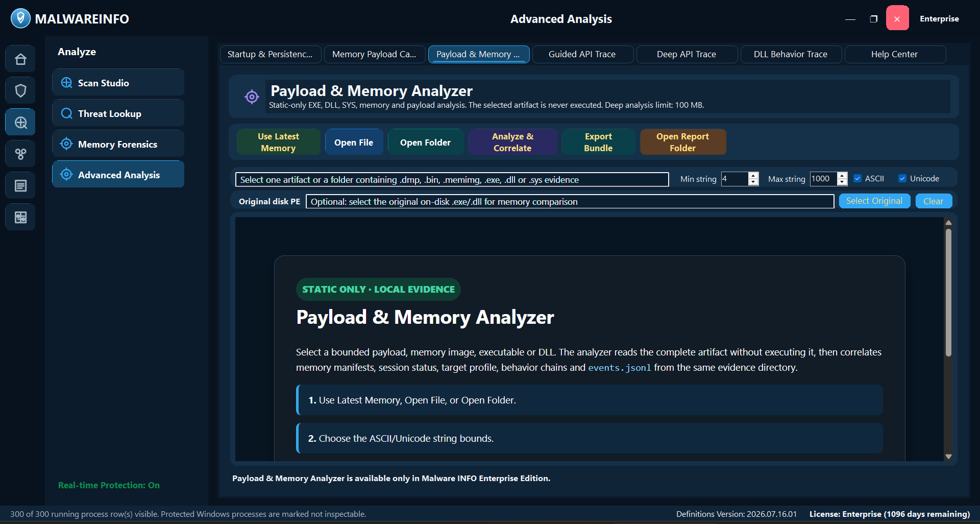980x524 pixels.
Task: Increase Max string value with up arrow
Action: [x=842, y=175]
